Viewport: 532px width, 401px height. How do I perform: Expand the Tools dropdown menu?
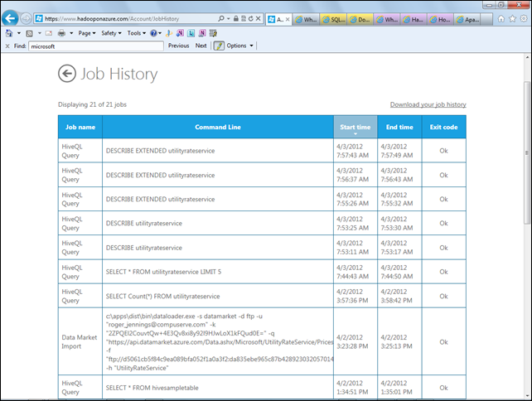[137, 33]
